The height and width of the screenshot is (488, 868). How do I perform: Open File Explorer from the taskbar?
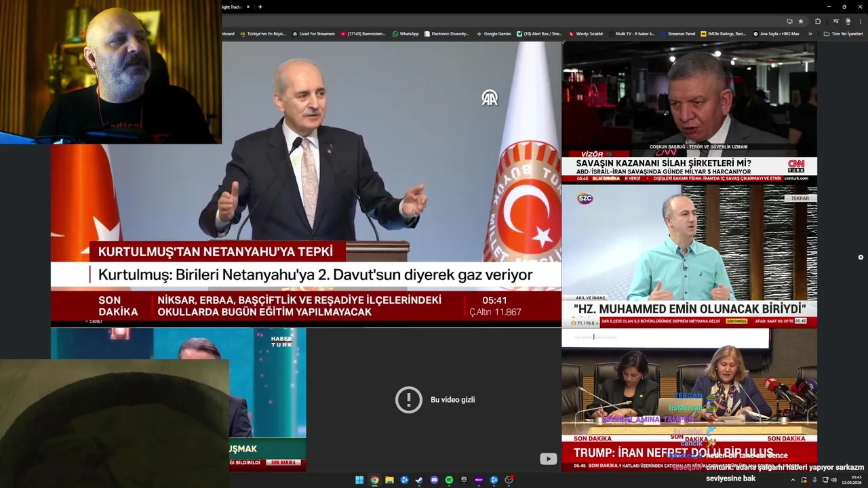pos(389,480)
